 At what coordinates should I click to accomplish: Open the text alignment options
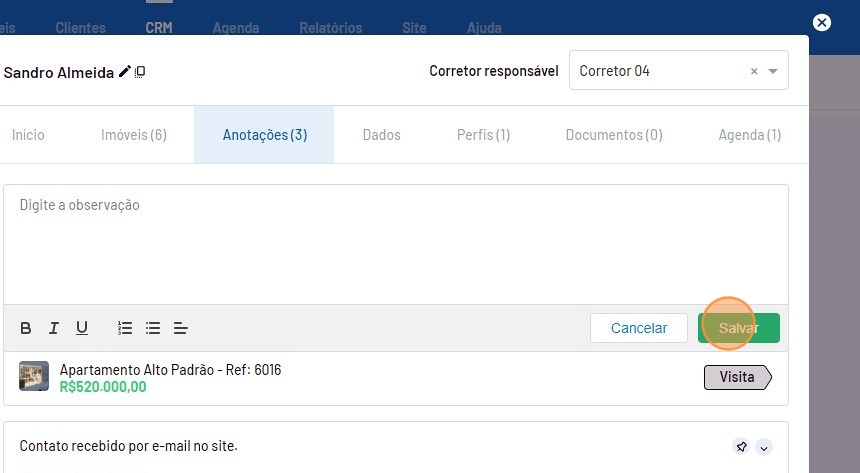coord(181,328)
